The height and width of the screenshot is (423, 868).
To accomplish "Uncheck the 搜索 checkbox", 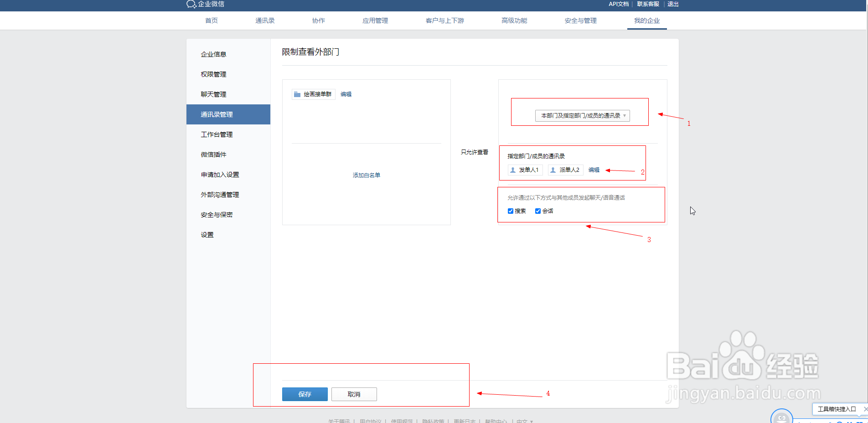I will (511, 211).
